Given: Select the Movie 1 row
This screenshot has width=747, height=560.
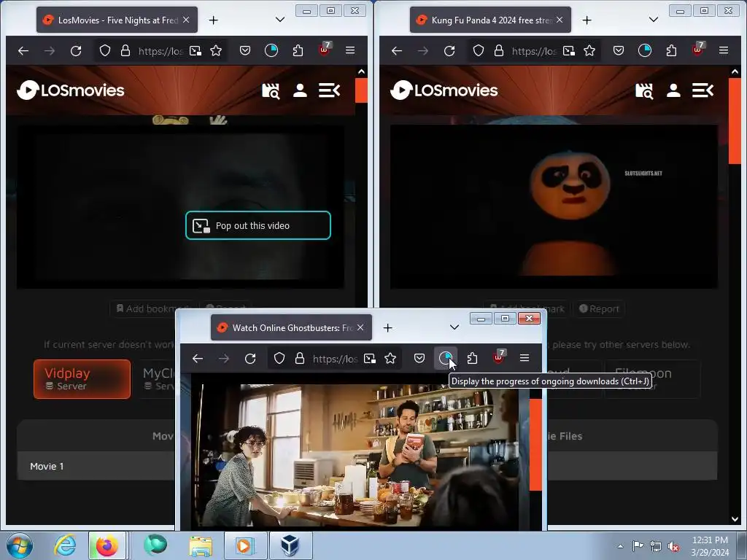Looking at the screenshot, I should tap(96, 466).
